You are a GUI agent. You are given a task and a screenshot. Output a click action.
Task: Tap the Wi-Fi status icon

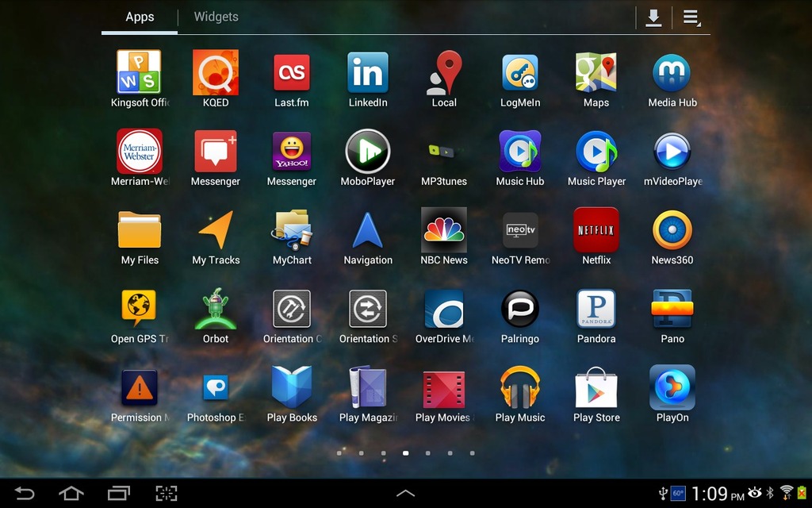786,492
